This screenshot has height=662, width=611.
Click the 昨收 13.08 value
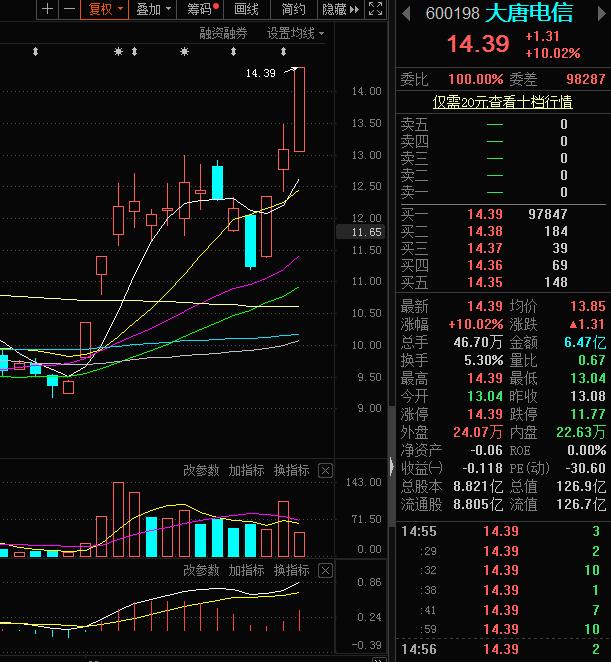[587, 396]
